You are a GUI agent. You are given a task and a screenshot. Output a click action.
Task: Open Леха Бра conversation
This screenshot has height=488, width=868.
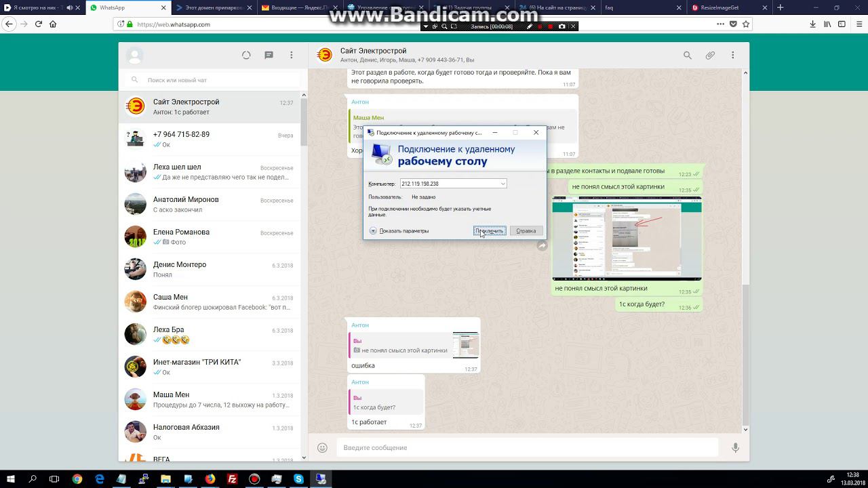210,335
